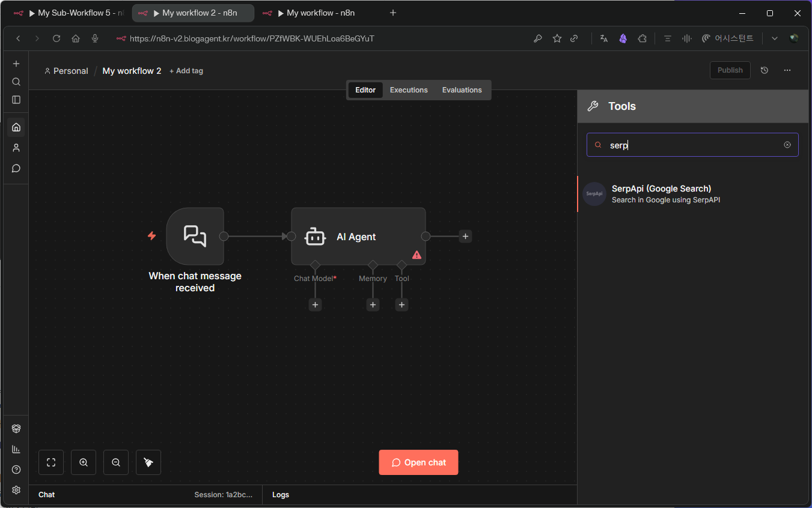Go to the Home overview sidebar icon
This screenshot has width=812, height=508.
pos(16,127)
